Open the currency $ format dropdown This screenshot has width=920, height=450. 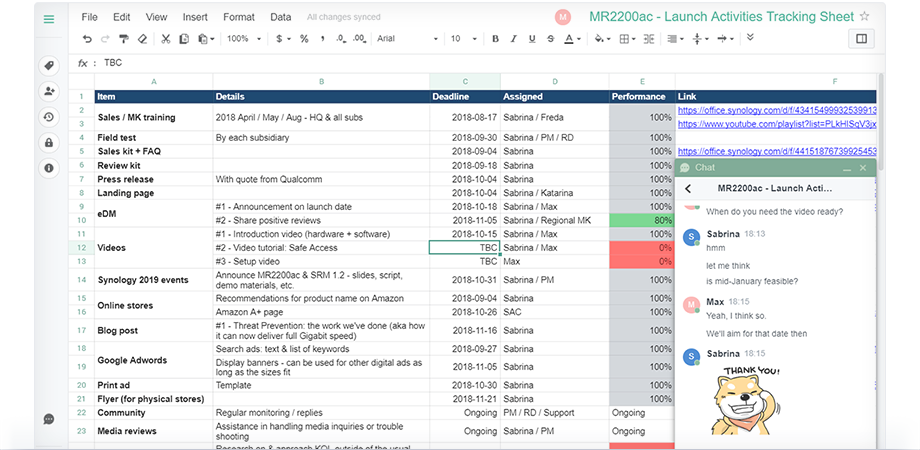pos(283,39)
